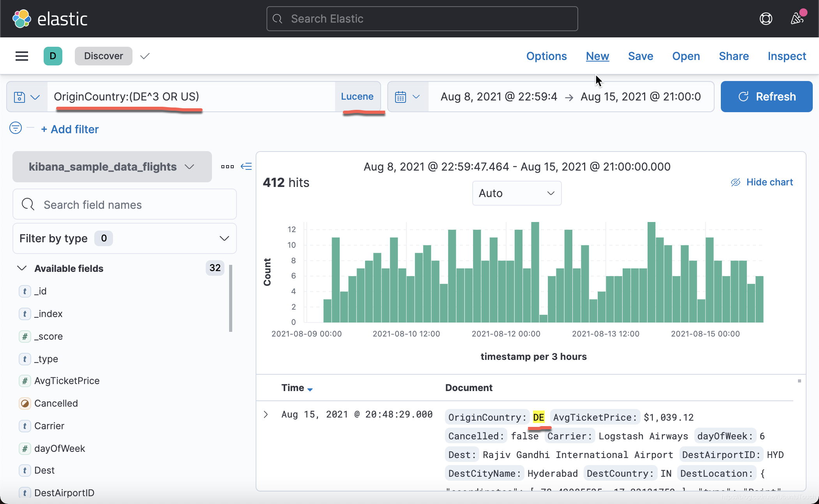Open the index pattern options dots
819x504 pixels.
pyautogui.click(x=228, y=167)
